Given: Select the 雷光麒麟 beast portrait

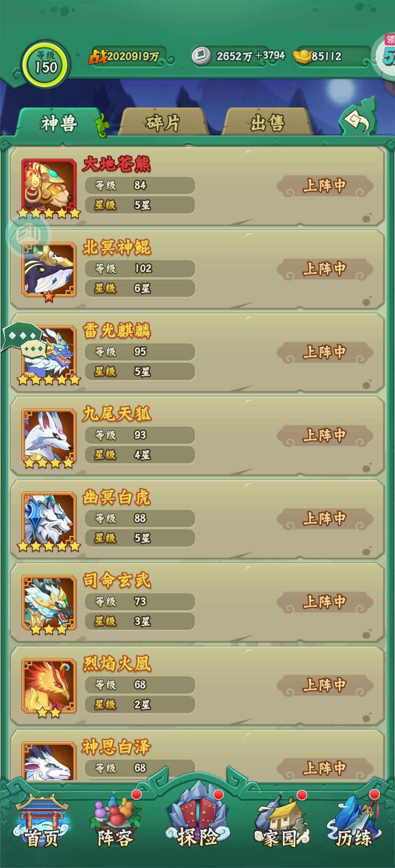Looking at the screenshot, I should 49,353.
